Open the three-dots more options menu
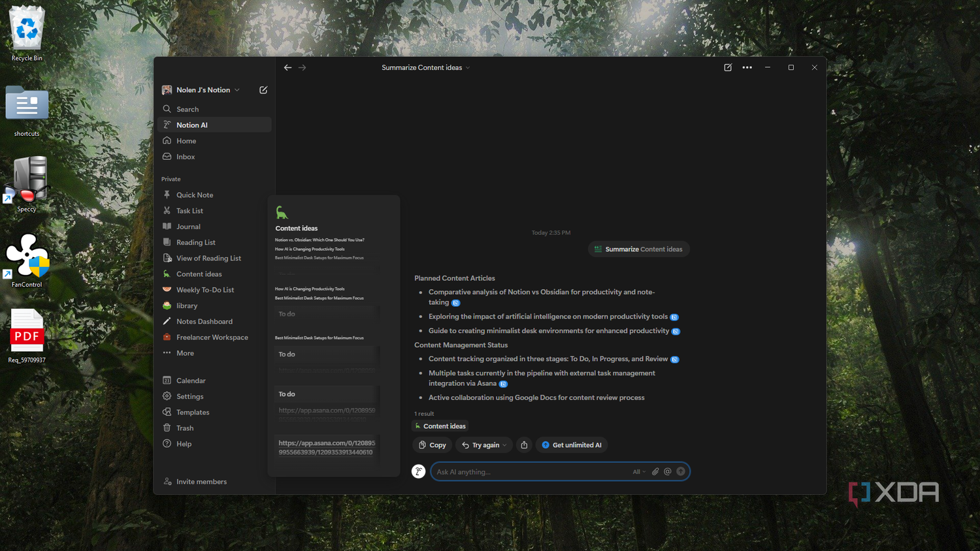The image size is (980, 551). 747,67
